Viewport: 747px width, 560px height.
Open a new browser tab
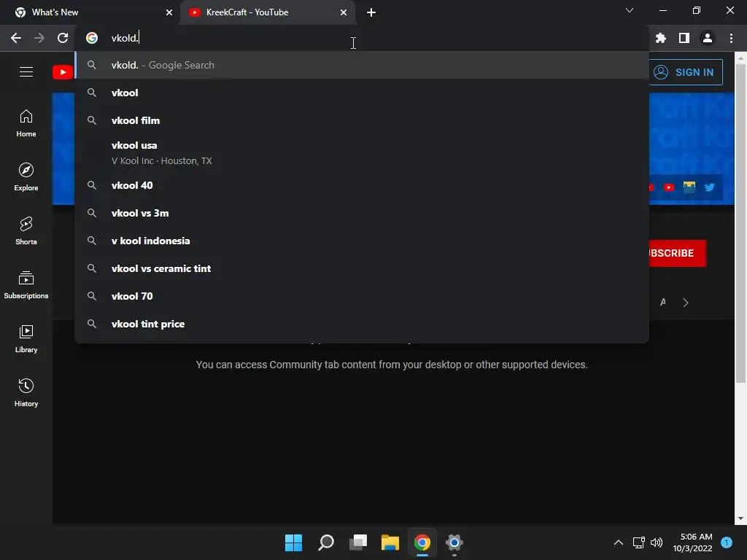371,12
